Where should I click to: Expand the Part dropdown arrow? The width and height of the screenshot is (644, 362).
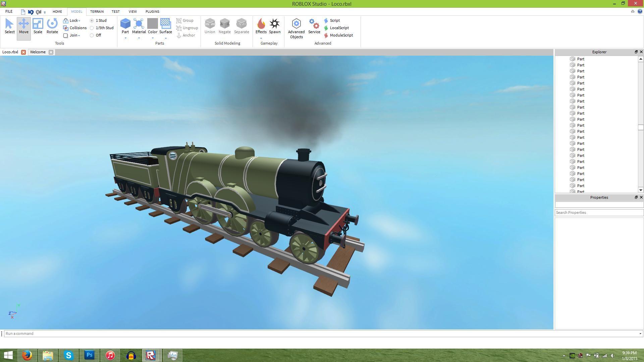pos(125,38)
